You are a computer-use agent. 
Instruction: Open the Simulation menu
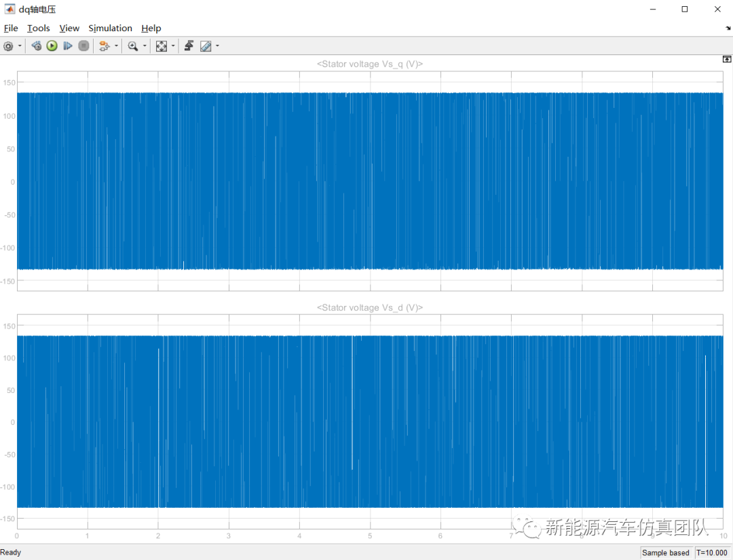coord(111,28)
